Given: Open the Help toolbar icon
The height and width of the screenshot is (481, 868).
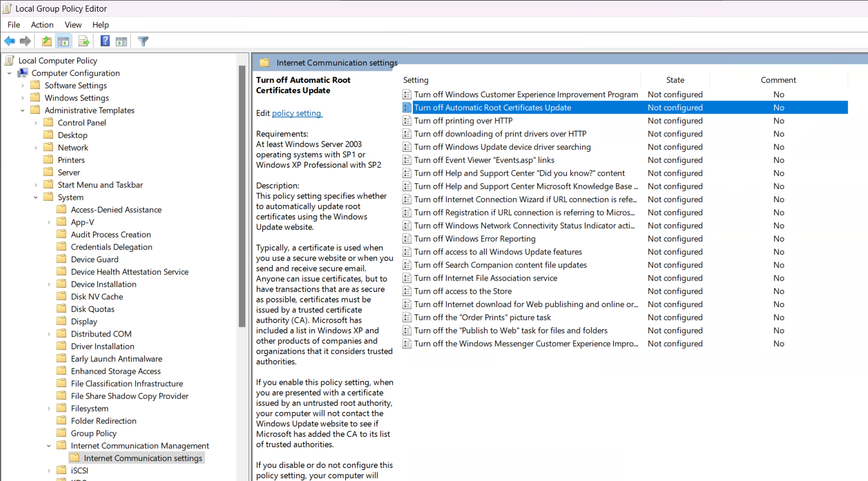Looking at the screenshot, I should (105, 41).
